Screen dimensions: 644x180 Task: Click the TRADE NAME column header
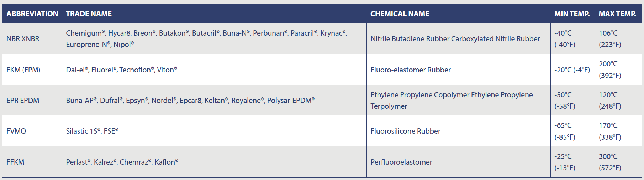[x=89, y=14]
